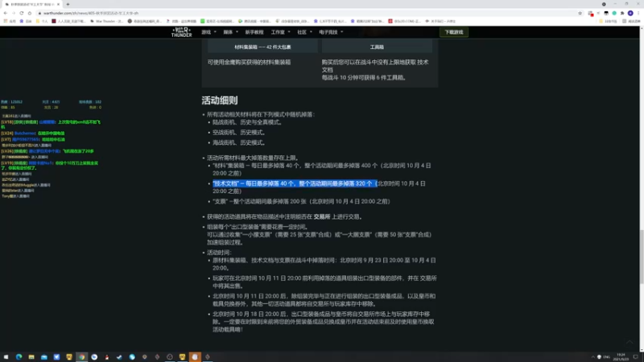Screen dimensions: 644x362
Task: Go back to previous page
Action: (x=6, y=13)
